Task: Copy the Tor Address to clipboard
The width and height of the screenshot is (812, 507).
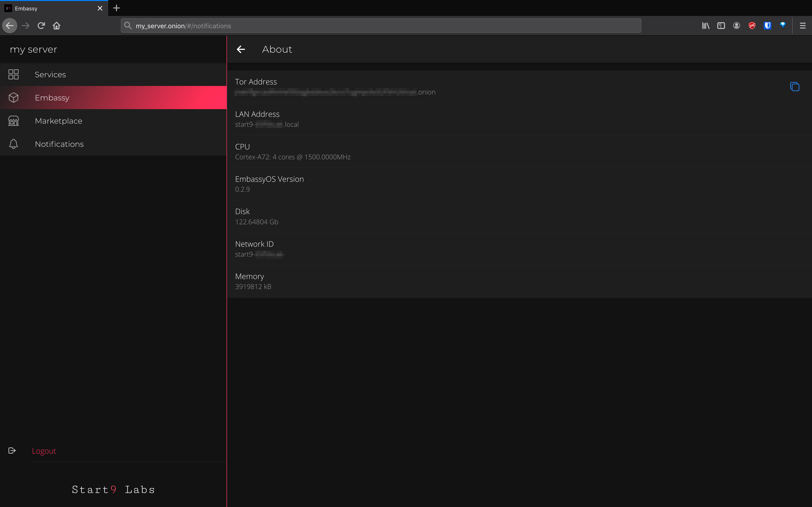Action: click(794, 86)
